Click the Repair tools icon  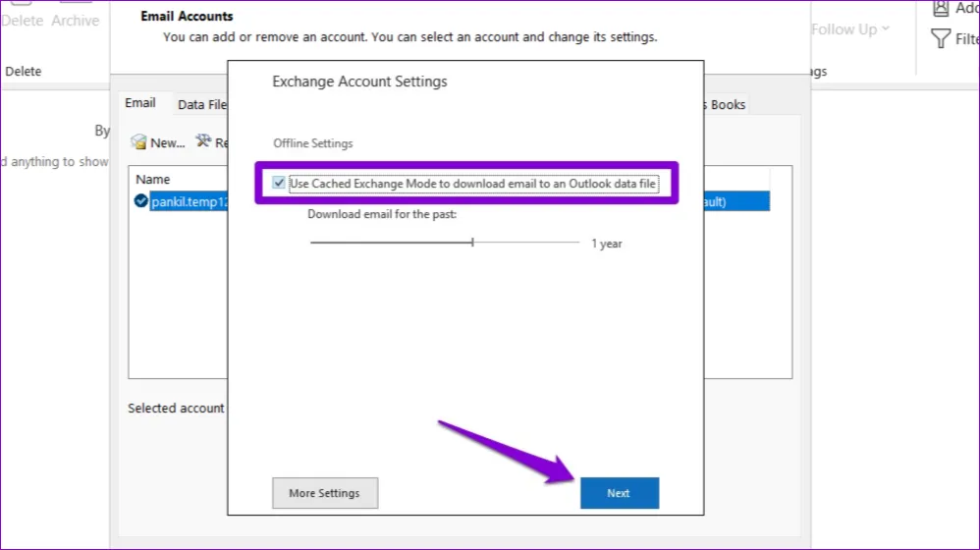click(x=203, y=142)
